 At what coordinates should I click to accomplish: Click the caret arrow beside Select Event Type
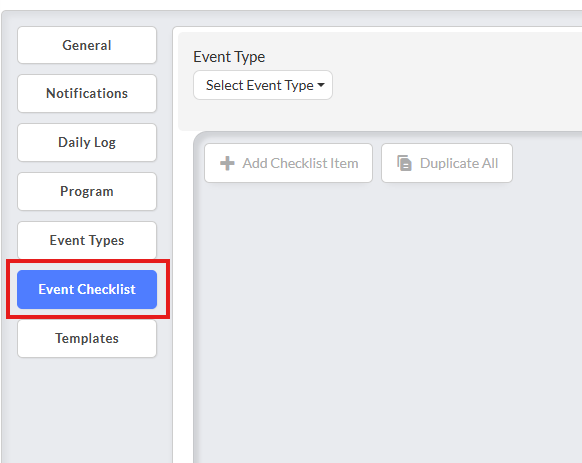coord(321,85)
